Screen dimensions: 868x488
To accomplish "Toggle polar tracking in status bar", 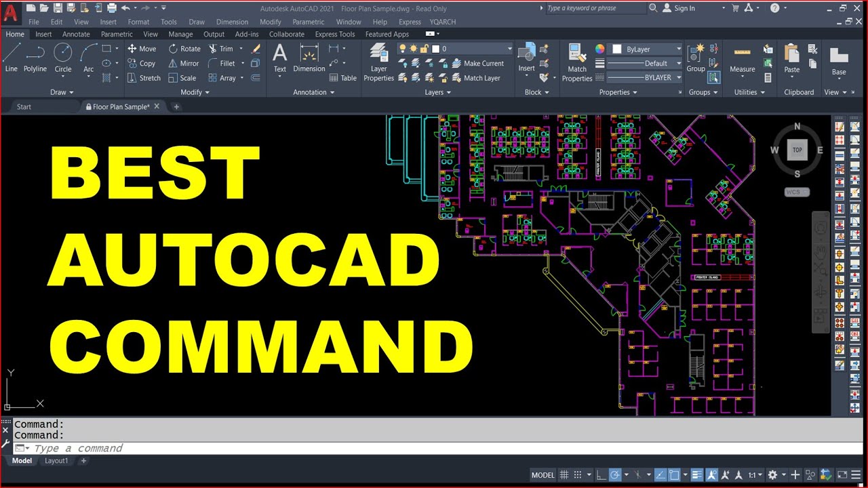I will pyautogui.click(x=615, y=475).
